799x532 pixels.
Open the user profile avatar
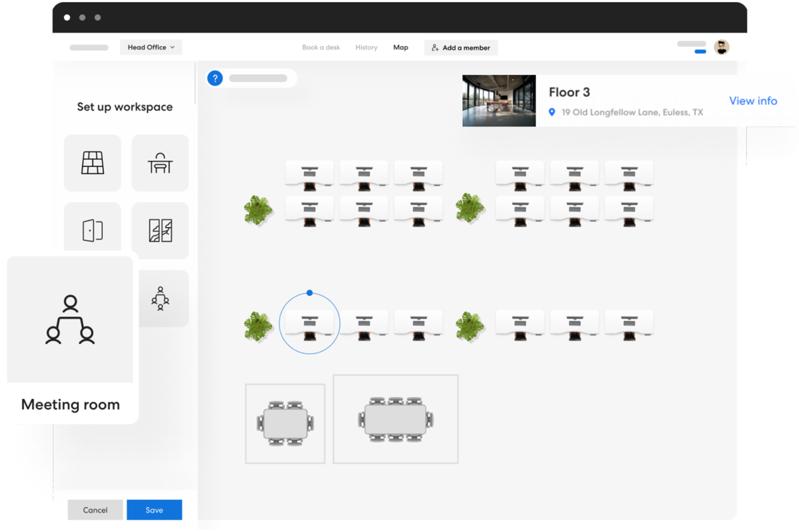[722, 46]
